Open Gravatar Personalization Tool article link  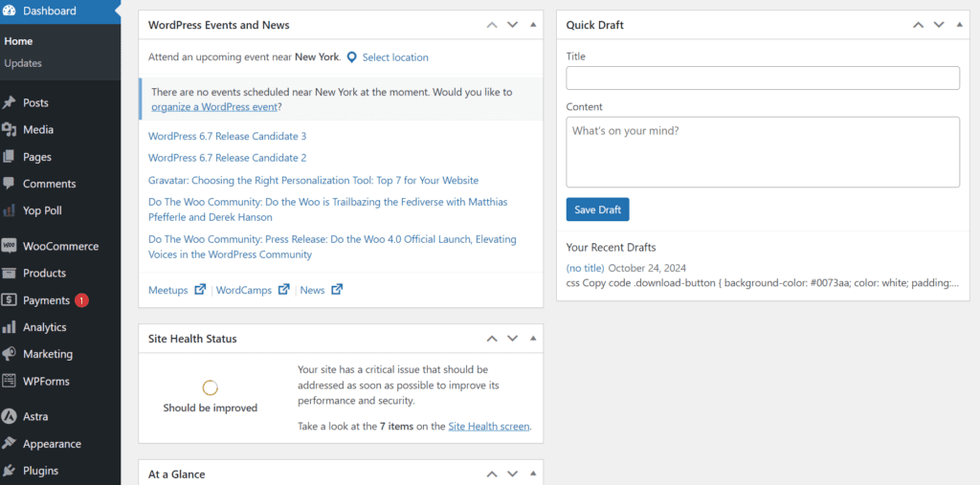313,181
